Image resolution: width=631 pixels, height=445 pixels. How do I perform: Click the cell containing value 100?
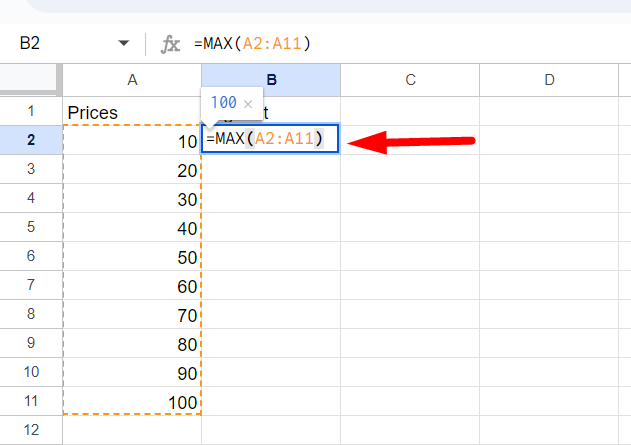pos(132,400)
